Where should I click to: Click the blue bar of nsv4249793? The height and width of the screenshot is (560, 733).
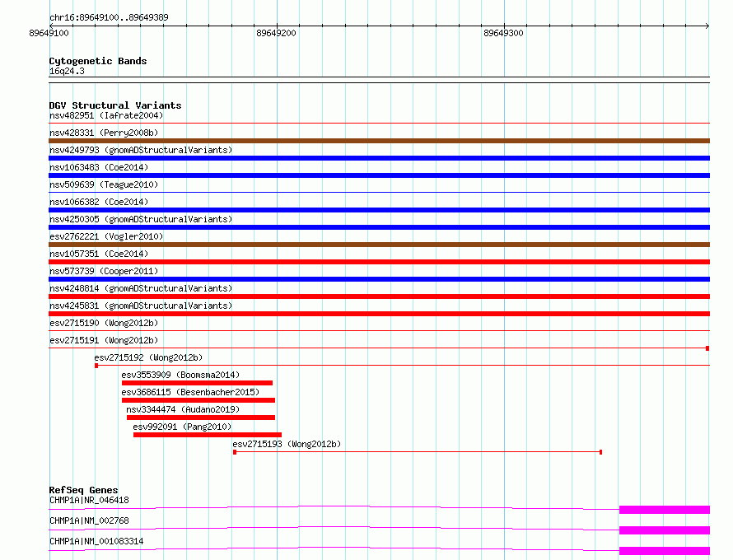click(379, 158)
